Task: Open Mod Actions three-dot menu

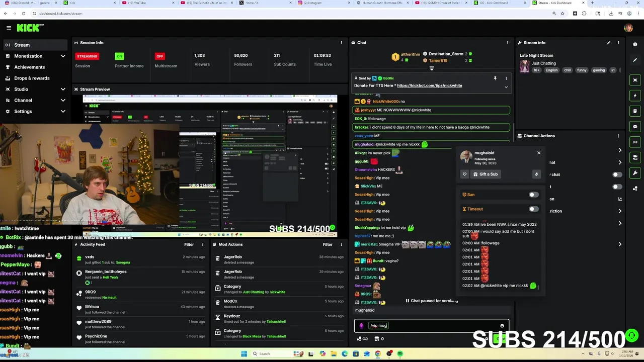Action: click(341, 244)
